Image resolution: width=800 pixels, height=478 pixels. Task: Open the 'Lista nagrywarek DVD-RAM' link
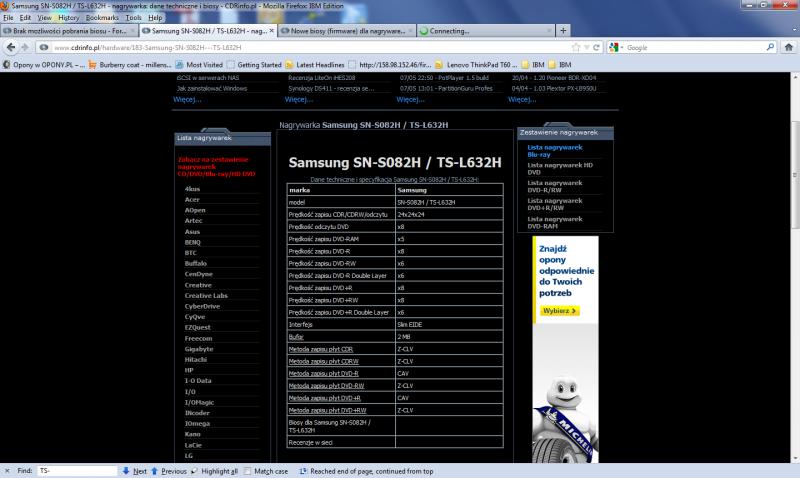[x=555, y=222]
